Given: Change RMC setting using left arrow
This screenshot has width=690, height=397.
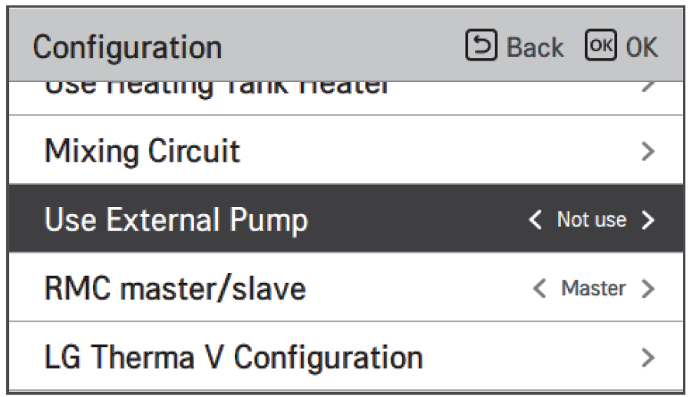Looking at the screenshot, I should (x=539, y=289).
